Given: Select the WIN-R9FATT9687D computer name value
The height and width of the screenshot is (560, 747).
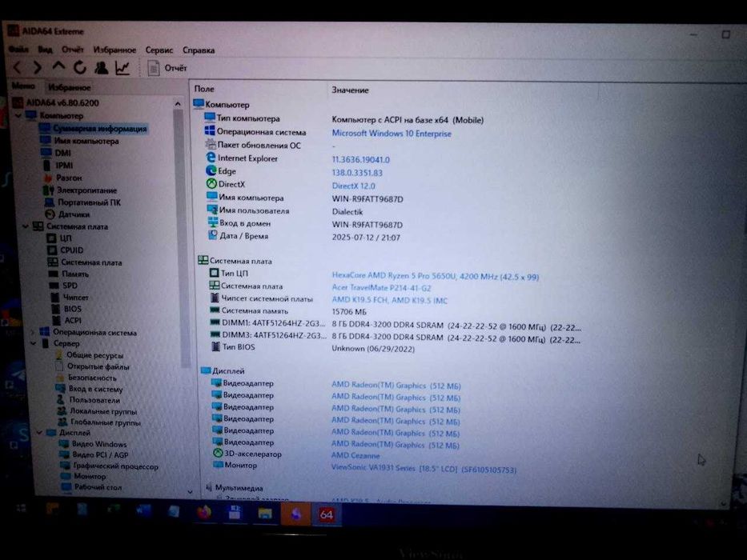Looking at the screenshot, I should point(367,199).
